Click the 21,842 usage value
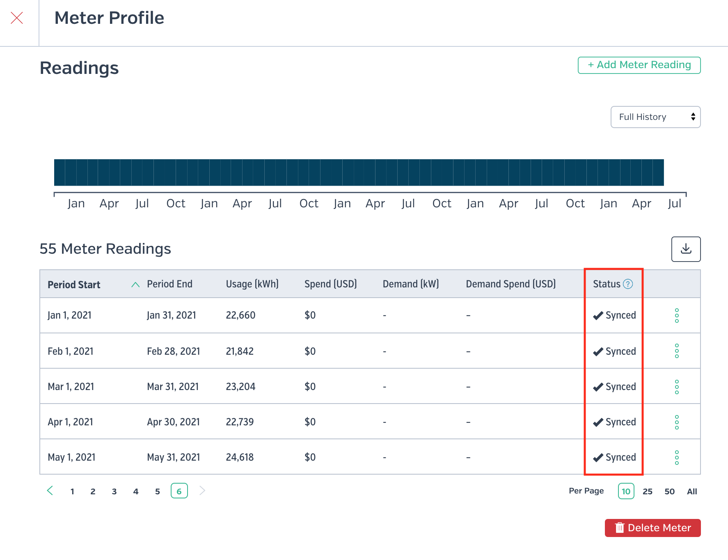The width and height of the screenshot is (728, 560). (240, 351)
